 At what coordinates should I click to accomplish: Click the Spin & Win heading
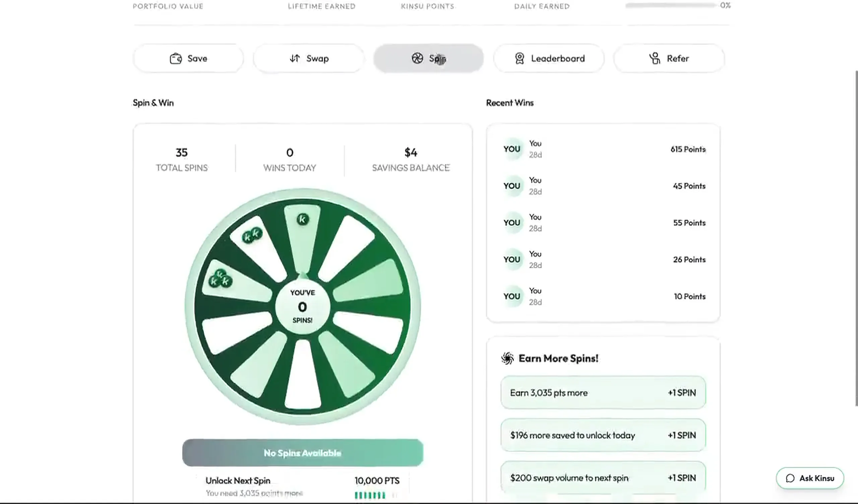click(153, 103)
